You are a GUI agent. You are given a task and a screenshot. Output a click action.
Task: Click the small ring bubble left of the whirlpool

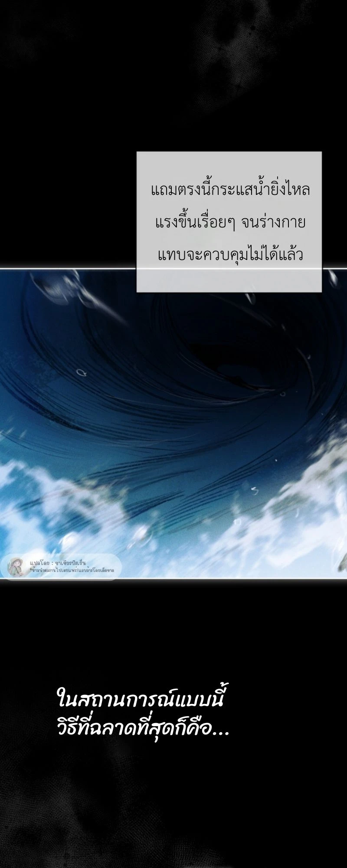click(x=80, y=372)
